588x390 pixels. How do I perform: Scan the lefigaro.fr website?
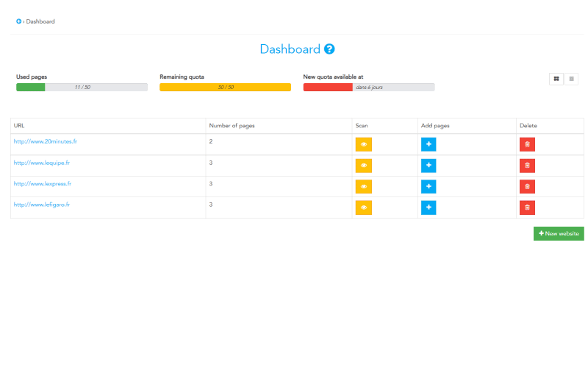tap(364, 208)
